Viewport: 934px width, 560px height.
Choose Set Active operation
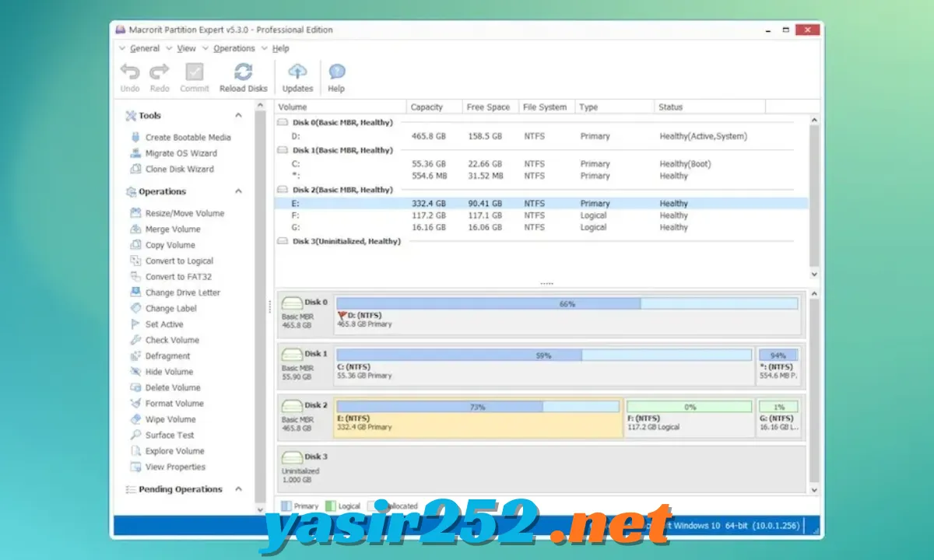164,324
